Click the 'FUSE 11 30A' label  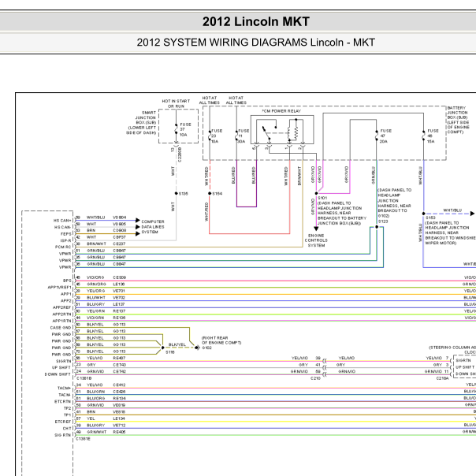244,136
